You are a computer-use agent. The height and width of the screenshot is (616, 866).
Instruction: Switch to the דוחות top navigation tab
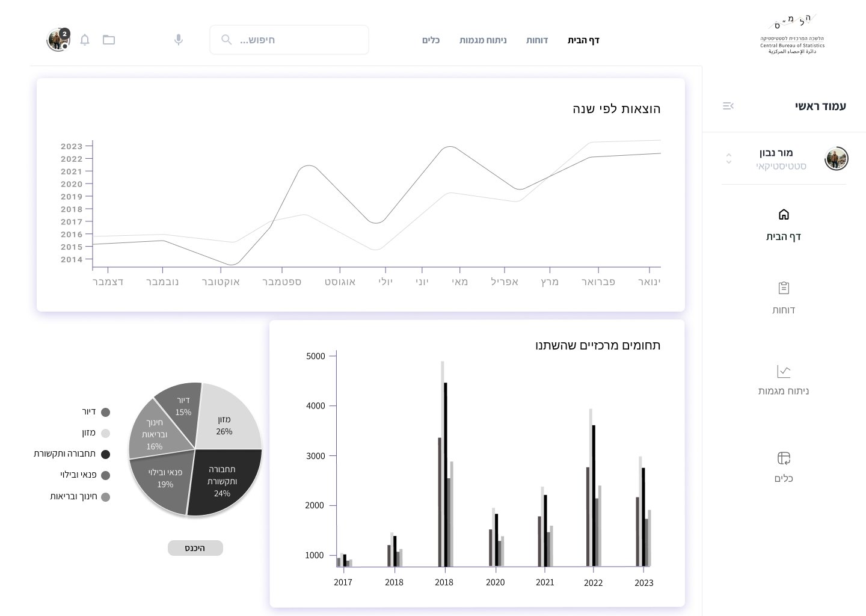[537, 40]
